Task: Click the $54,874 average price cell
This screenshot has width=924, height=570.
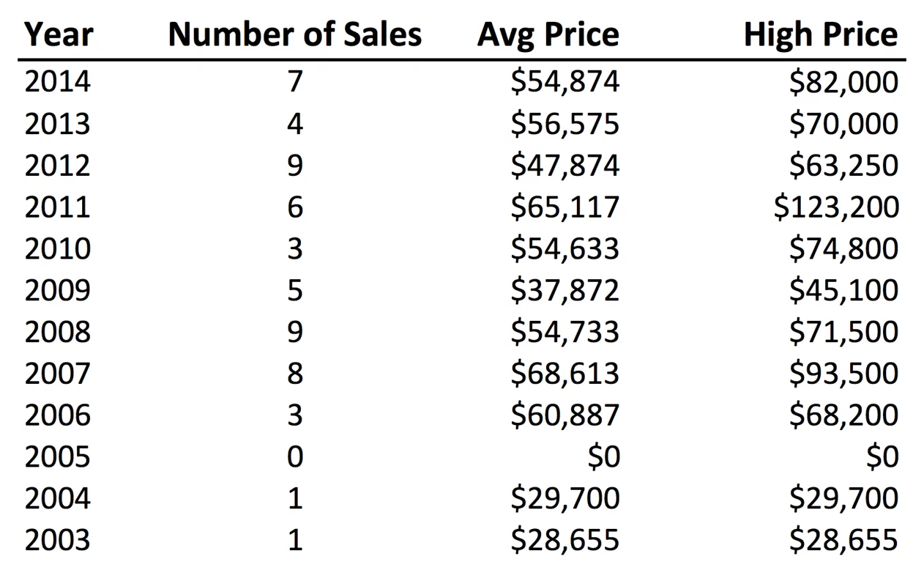Action: click(x=565, y=82)
